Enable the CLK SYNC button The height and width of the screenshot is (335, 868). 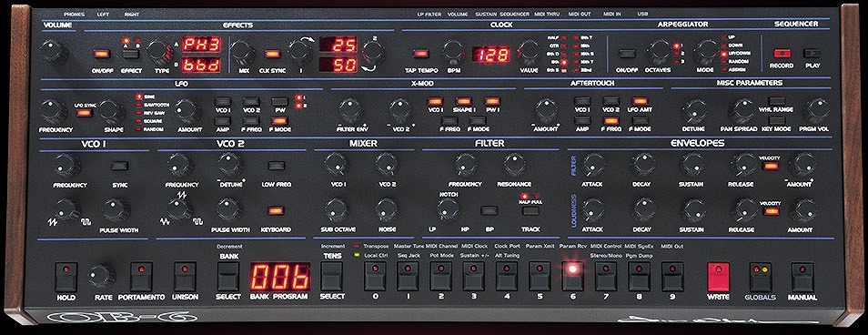[x=271, y=54]
